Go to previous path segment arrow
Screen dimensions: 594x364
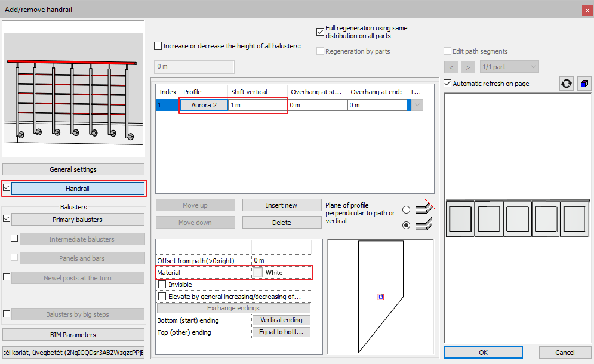451,67
